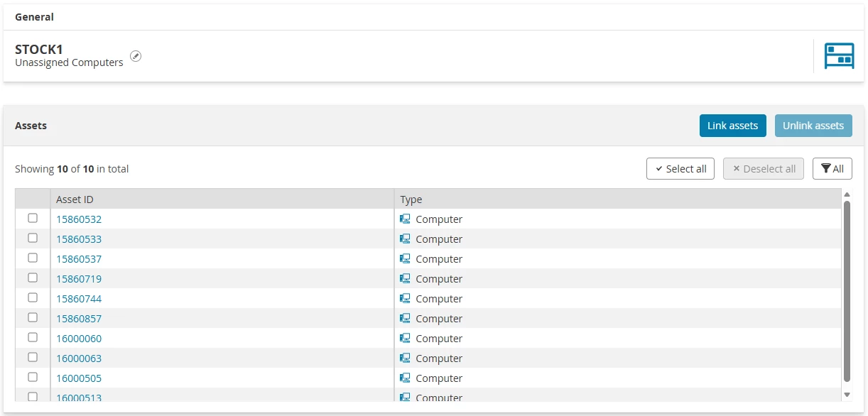
Task: Sort by the Type column header
Action: click(x=618, y=199)
